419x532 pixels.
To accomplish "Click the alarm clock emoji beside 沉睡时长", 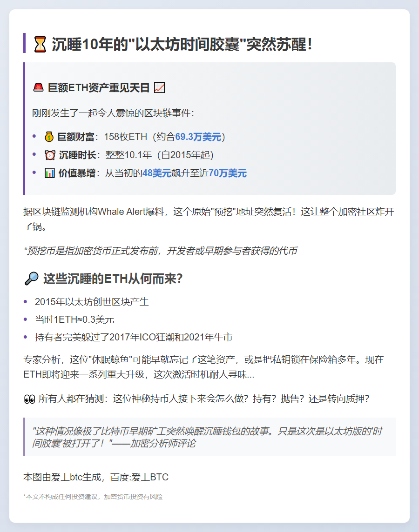I will [x=50, y=155].
